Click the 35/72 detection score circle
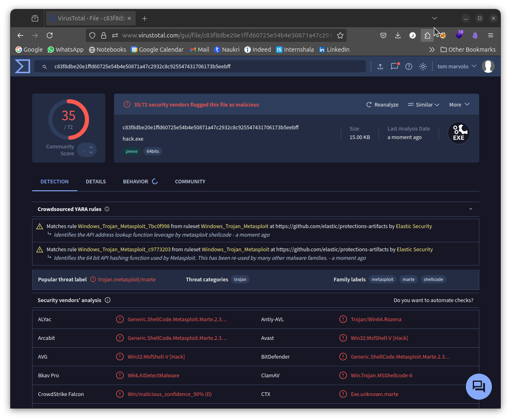Image resolution: width=511 pixels, height=420 pixels. tap(69, 120)
